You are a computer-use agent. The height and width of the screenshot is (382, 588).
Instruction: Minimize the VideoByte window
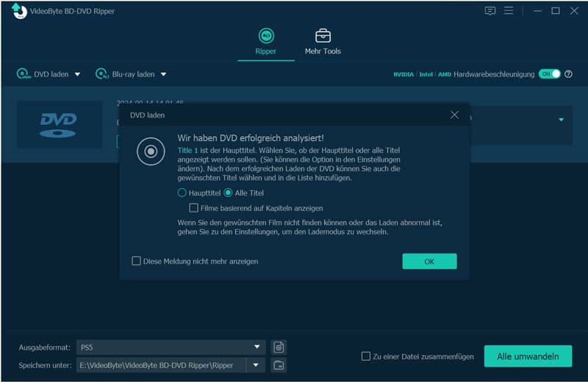tap(537, 11)
